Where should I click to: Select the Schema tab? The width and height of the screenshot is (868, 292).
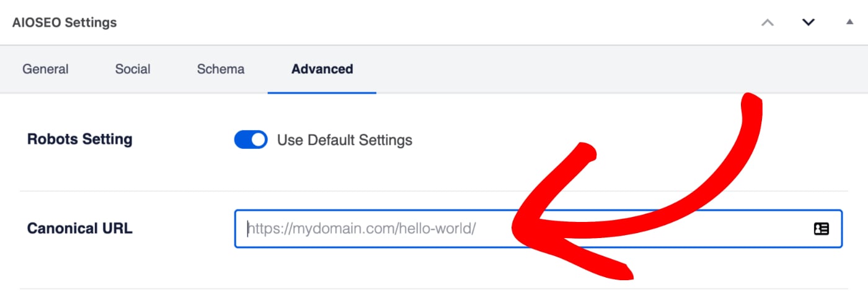coord(221,69)
